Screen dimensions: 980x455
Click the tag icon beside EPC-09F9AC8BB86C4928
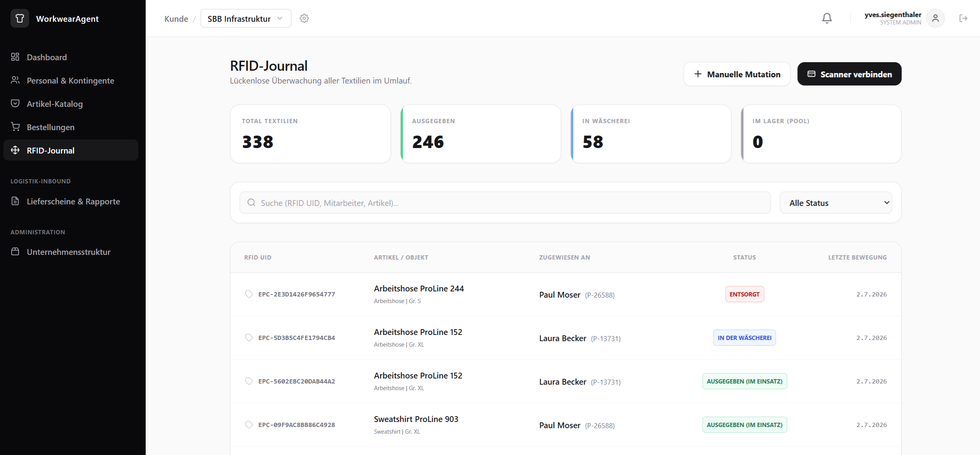[249, 425]
